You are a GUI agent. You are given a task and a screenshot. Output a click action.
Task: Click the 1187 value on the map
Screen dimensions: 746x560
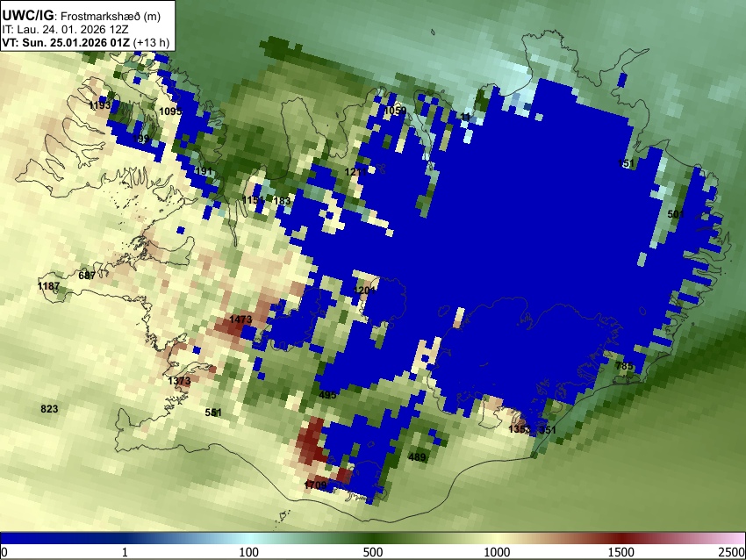pos(48,286)
